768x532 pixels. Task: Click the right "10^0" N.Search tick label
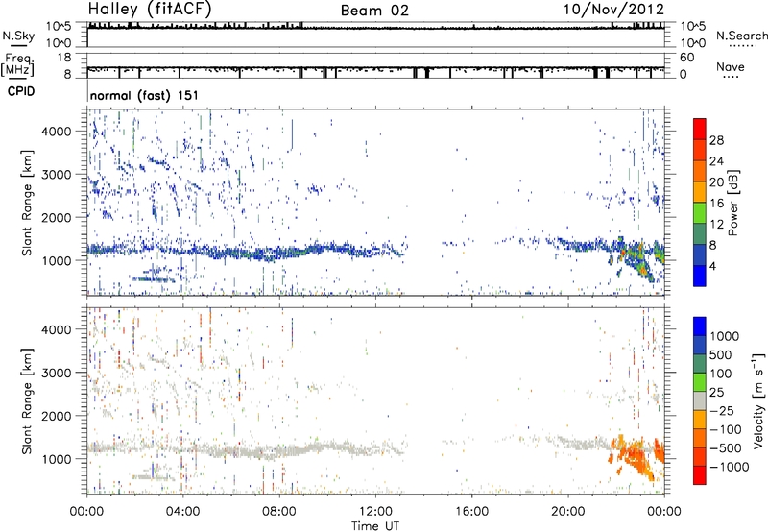click(692, 43)
